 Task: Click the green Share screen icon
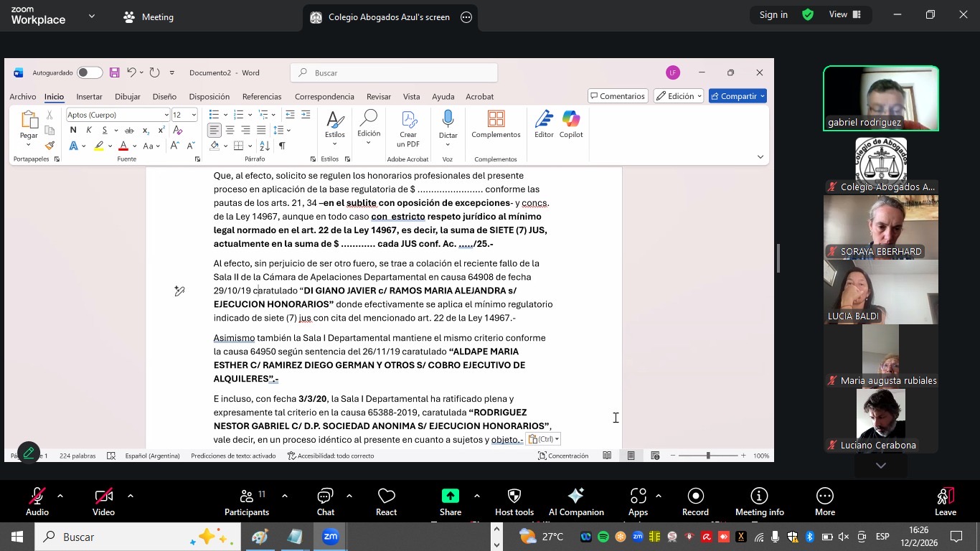(450, 497)
